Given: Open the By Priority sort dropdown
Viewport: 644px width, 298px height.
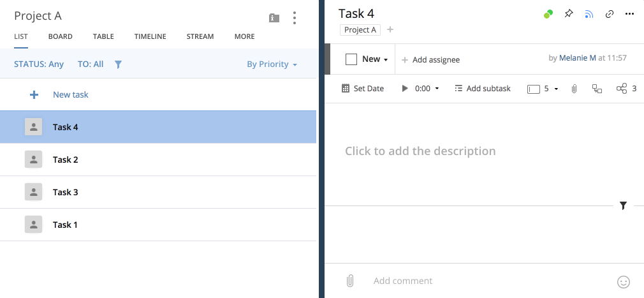Looking at the screenshot, I should pyautogui.click(x=272, y=64).
